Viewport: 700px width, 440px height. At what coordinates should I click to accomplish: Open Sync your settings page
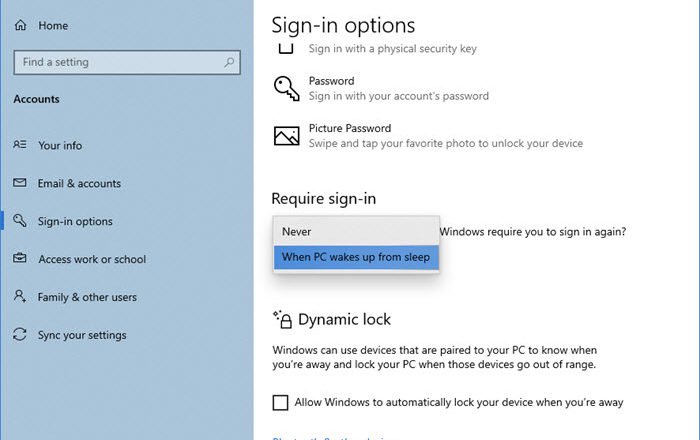82,335
